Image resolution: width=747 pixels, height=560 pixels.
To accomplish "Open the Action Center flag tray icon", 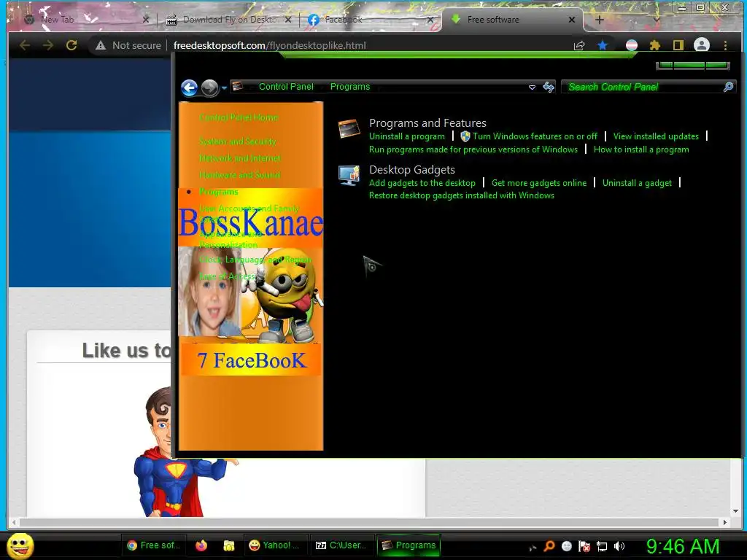I will click(584, 546).
